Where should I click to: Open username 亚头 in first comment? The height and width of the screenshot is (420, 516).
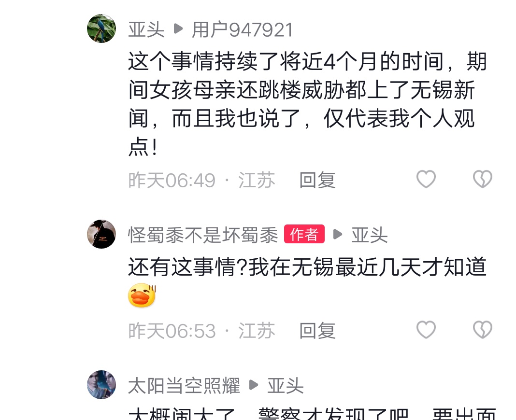pyautogui.click(x=146, y=29)
